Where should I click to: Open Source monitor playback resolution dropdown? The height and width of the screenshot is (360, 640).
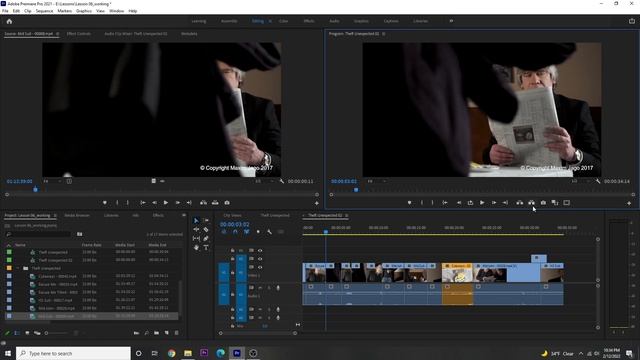pos(263,181)
